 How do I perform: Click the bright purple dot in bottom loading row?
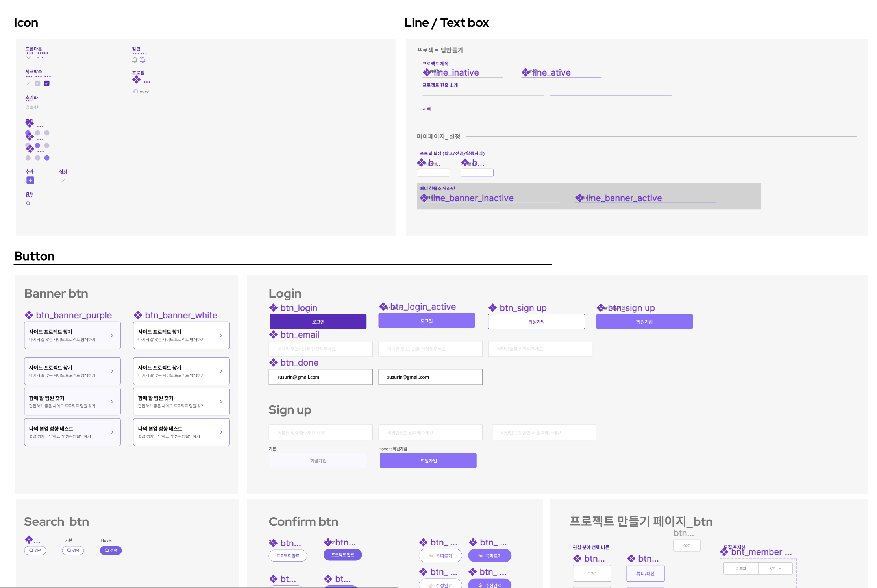47,158
